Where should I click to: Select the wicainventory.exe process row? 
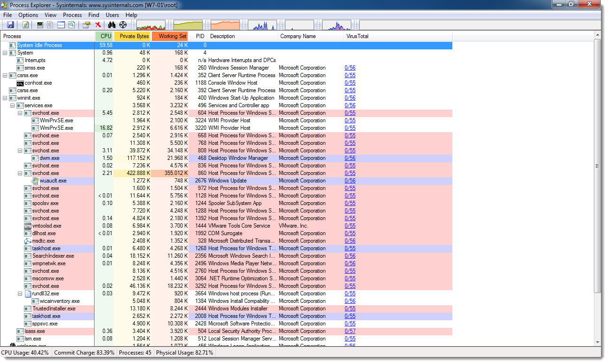226,301
